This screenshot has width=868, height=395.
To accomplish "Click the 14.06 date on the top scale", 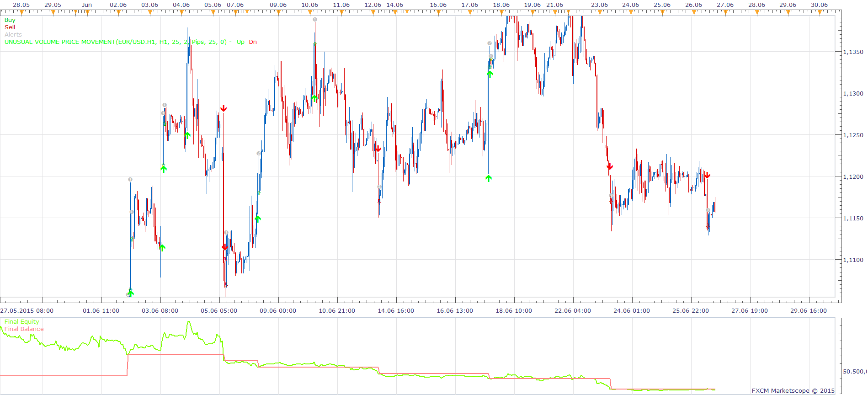I will click(x=395, y=5).
